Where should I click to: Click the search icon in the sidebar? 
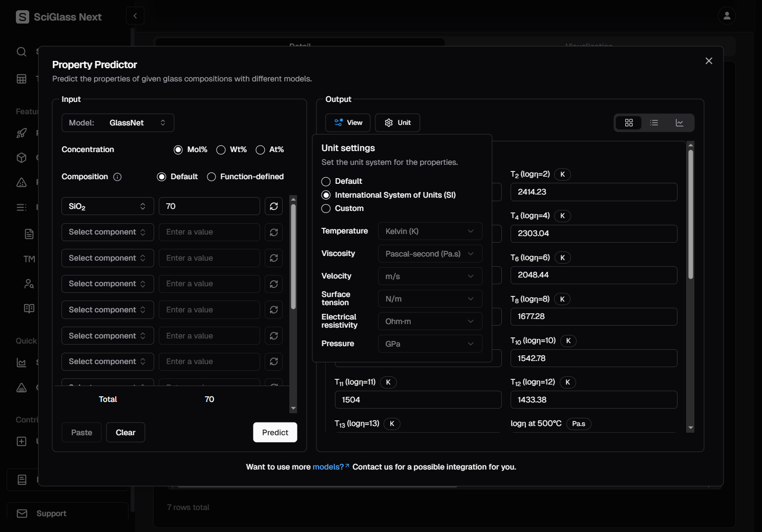tap(22, 52)
